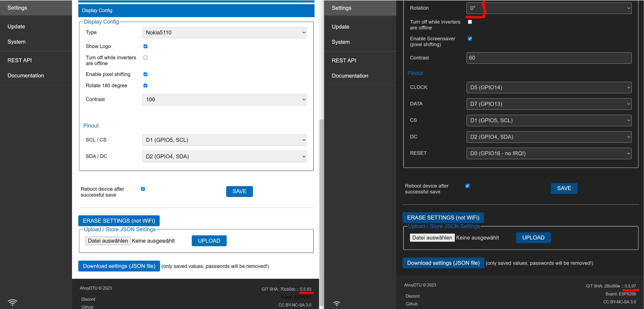Open the SDA / DC pinout dropdown

[x=224, y=156]
